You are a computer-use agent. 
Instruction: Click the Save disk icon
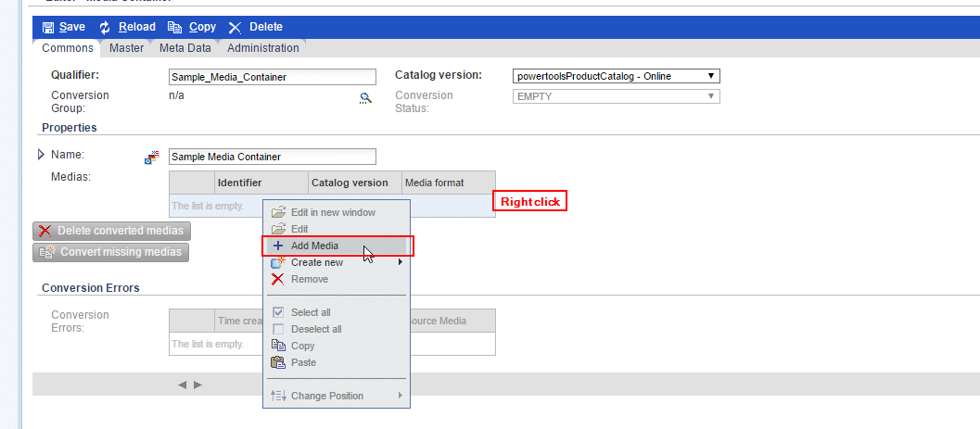pyautogui.click(x=48, y=28)
